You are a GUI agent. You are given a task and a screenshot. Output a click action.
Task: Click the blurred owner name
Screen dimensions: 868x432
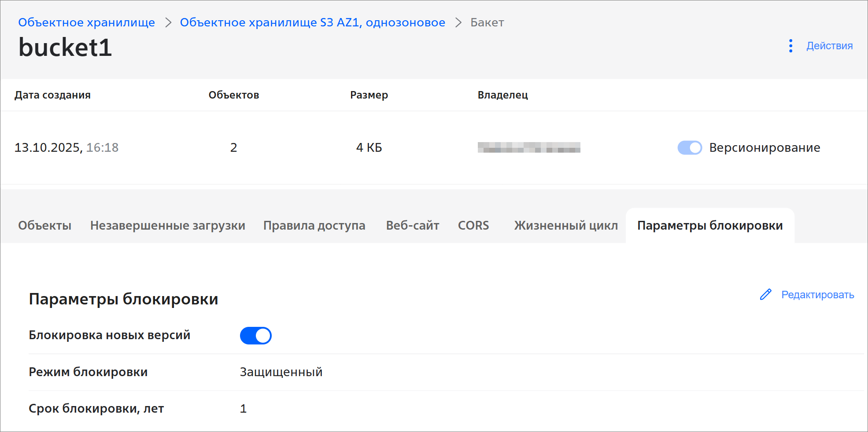(x=528, y=147)
